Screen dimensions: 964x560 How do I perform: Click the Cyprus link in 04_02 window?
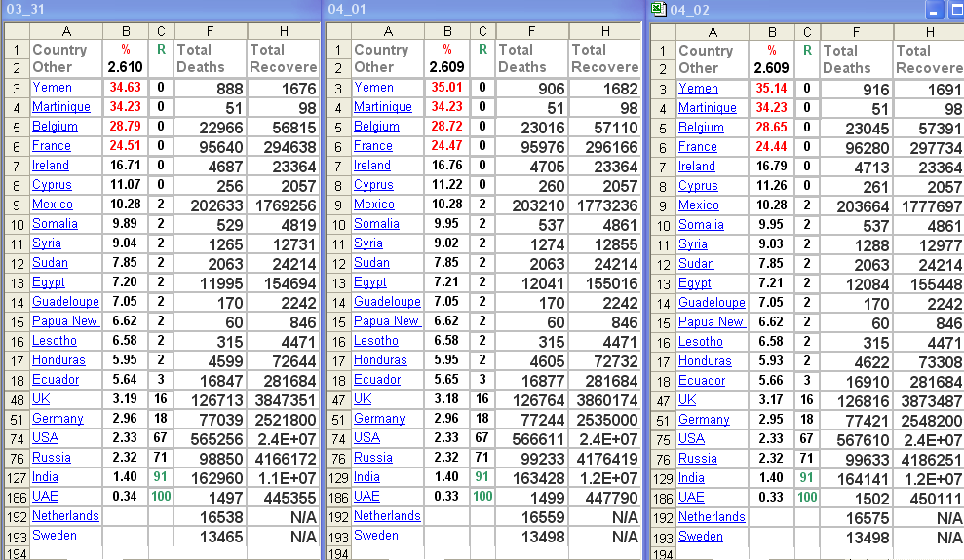698,185
